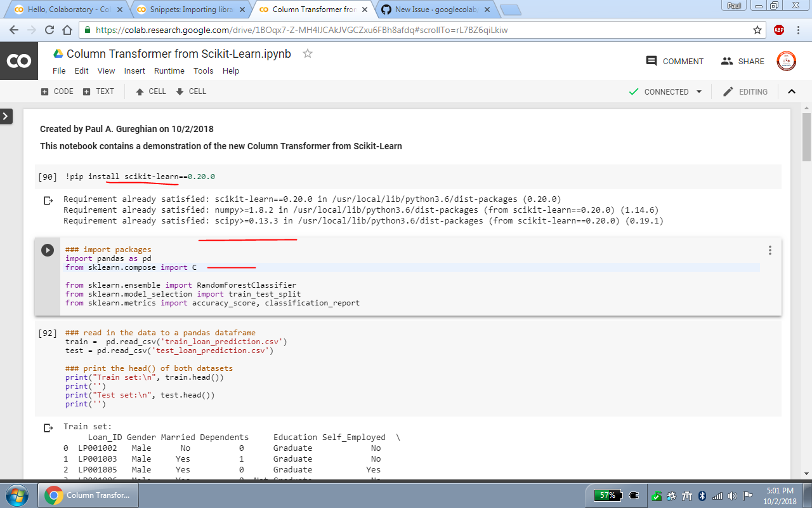Screen dimensions: 812x508
Task: Open the cell options three-dot menu
Action: tap(769, 250)
